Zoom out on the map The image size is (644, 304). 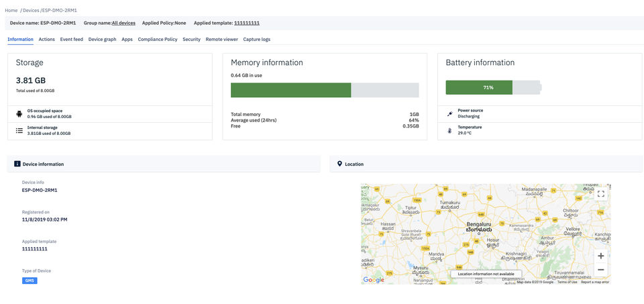[600, 270]
